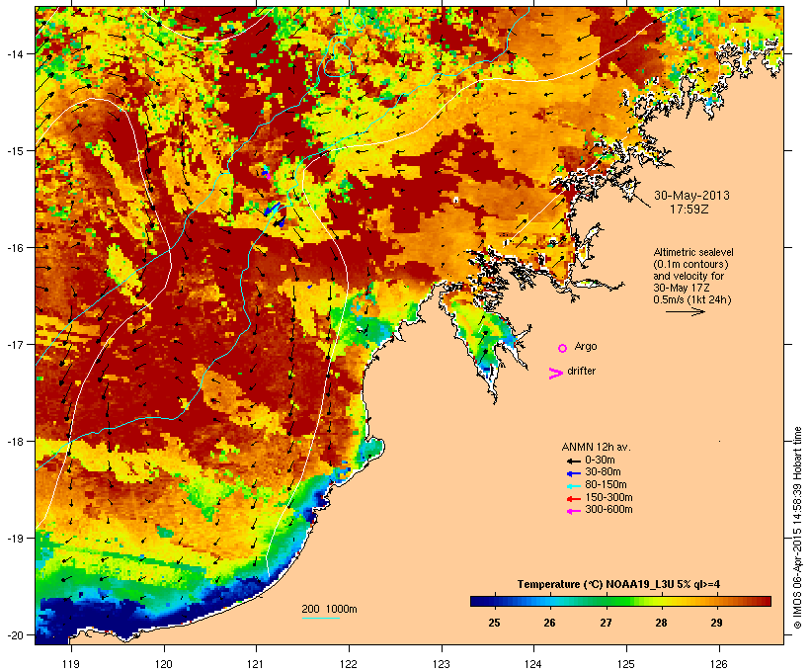The height and width of the screenshot is (672, 810).
Task: Click the blue 30-80m arrow legend icon
Action: (573, 473)
